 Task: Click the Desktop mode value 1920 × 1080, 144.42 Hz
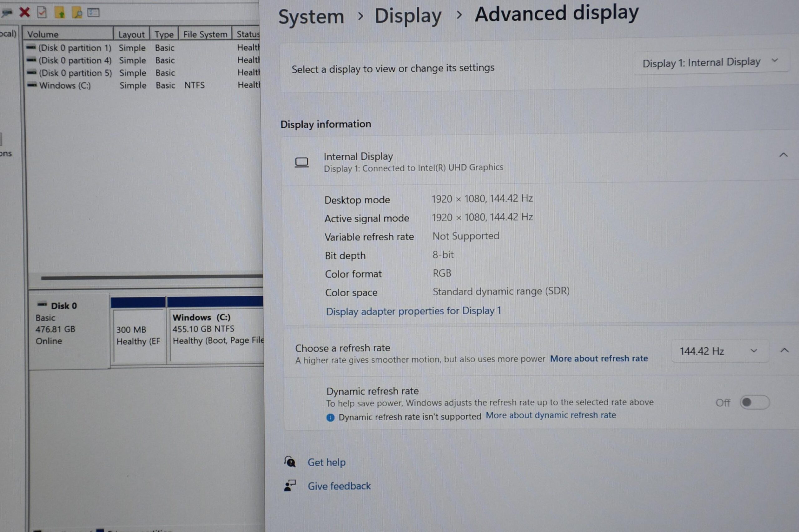(482, 199)
